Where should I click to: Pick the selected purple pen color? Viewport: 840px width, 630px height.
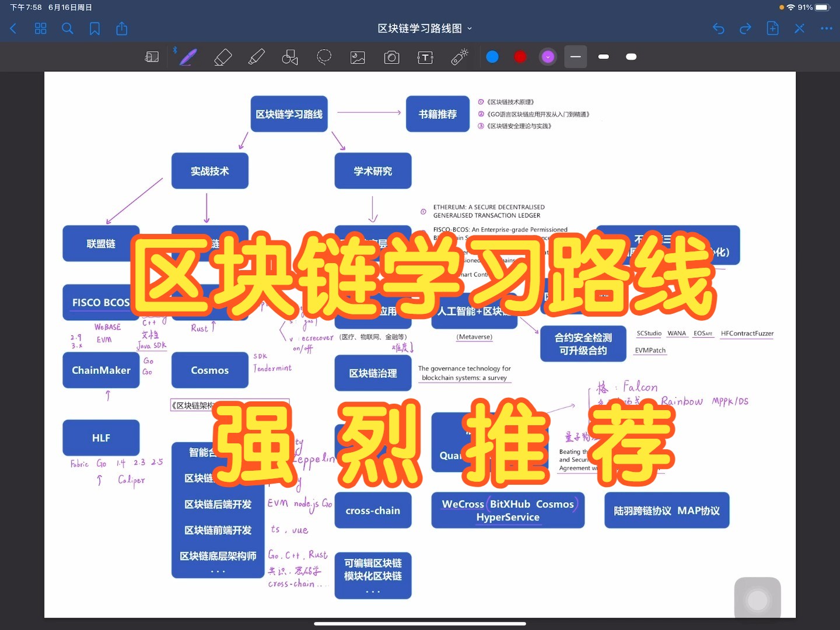(x=548, y=57)
